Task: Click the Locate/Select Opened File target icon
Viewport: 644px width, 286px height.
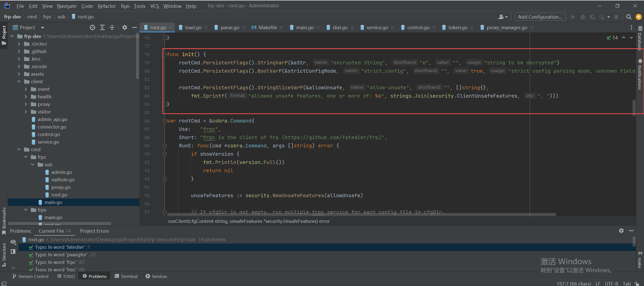Action: point(92,27)
